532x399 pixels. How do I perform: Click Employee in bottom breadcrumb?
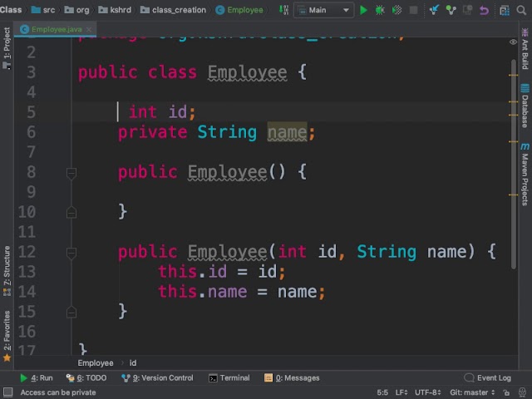point(96,363)
